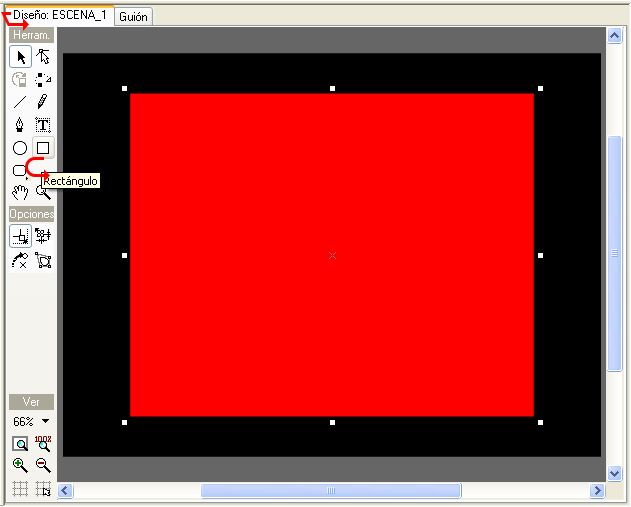
Task: Enable the Scale option
Action: coord(21,236)
